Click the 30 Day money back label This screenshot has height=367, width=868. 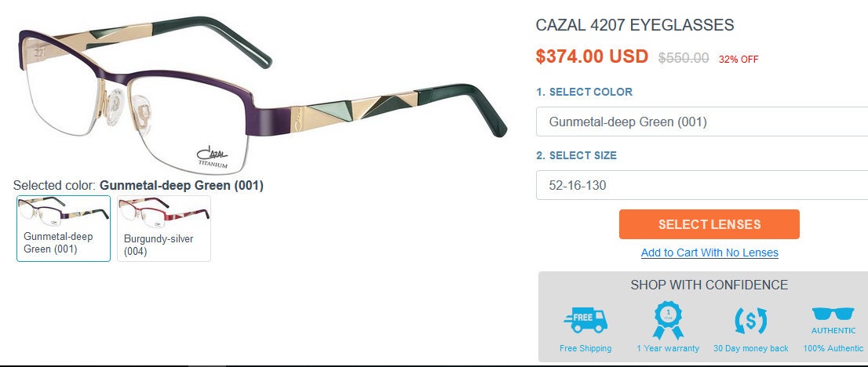pos(750,348)
